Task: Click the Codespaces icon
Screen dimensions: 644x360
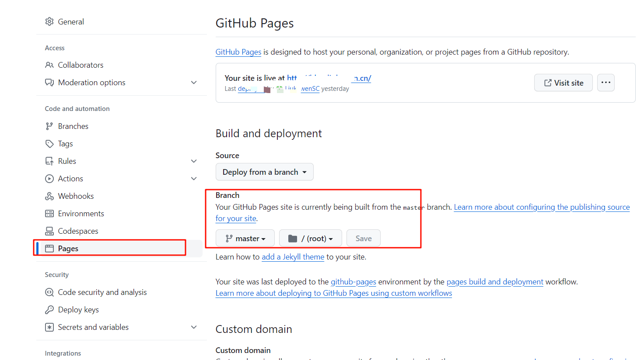Action: point(49,231)
